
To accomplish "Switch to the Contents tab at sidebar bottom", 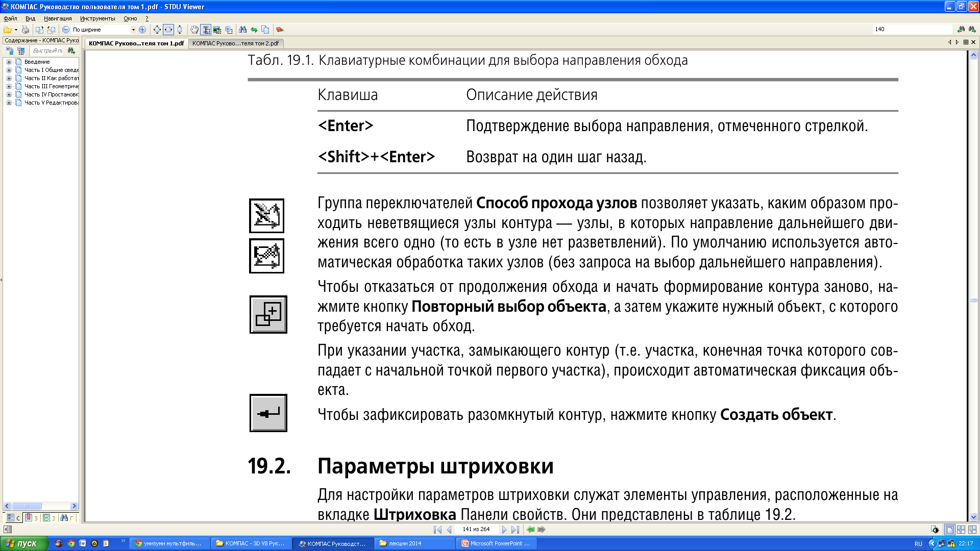I will (13, 518).
